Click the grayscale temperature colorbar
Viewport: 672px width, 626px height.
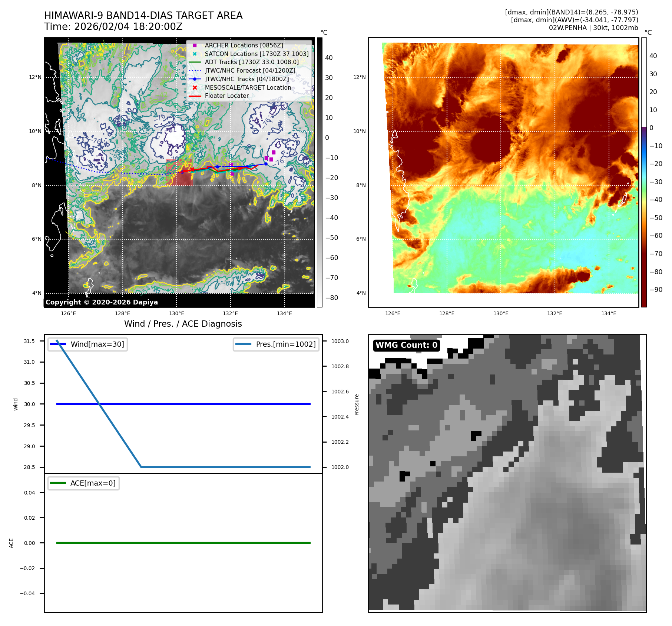[x=320, y=172]
